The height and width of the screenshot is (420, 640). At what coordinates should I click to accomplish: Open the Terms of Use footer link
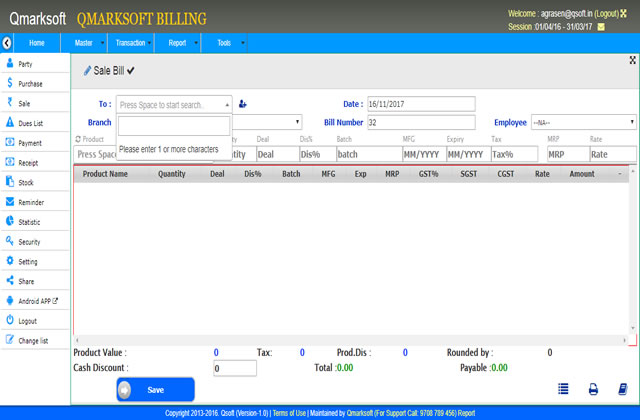click(x=289, y=413)
